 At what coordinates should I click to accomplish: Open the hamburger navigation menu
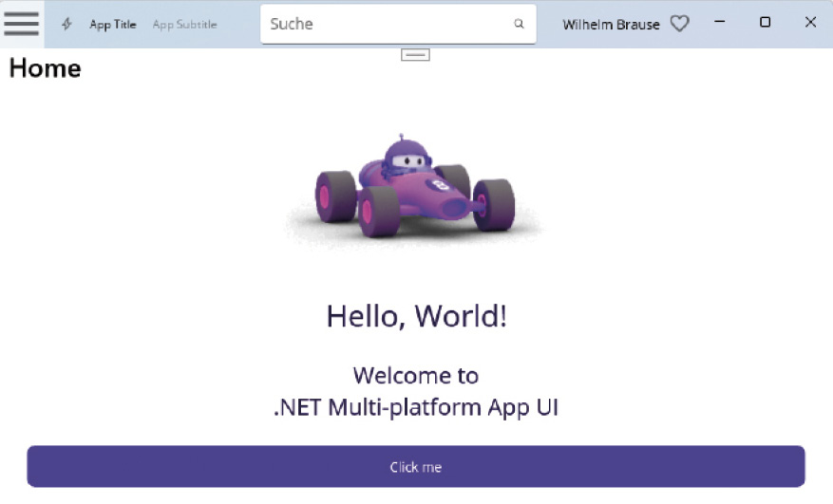click(x=21, y=24)
